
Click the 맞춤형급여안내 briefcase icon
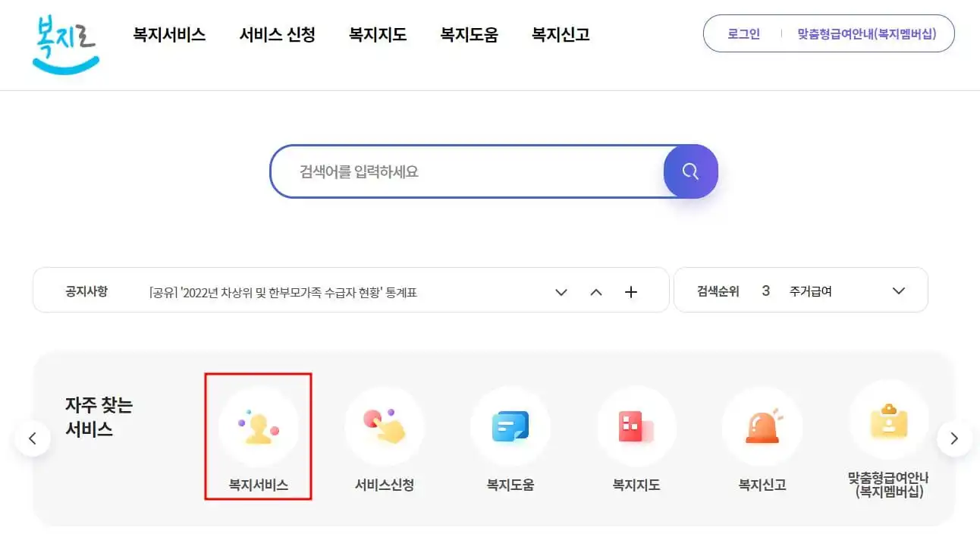888,426
